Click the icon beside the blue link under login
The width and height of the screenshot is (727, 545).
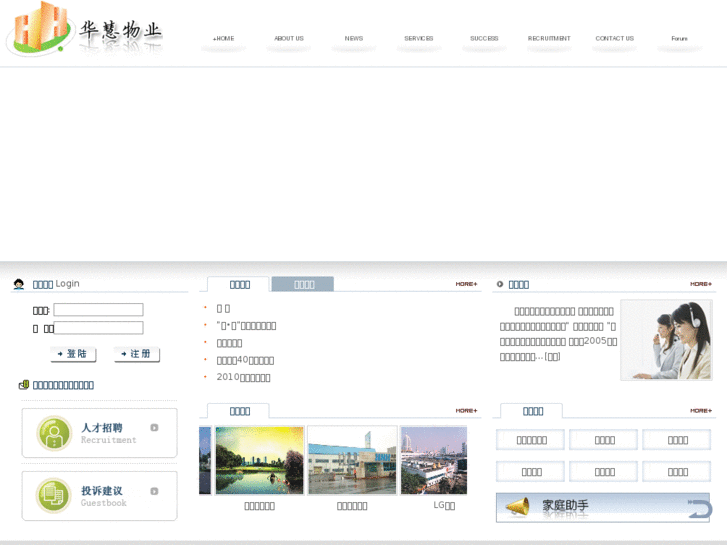coord(24,385)
